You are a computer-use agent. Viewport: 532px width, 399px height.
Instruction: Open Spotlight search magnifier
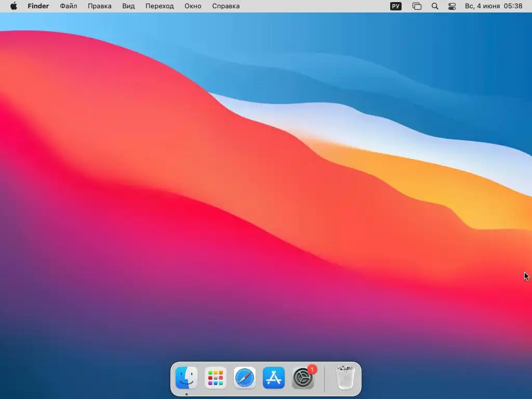435,6
